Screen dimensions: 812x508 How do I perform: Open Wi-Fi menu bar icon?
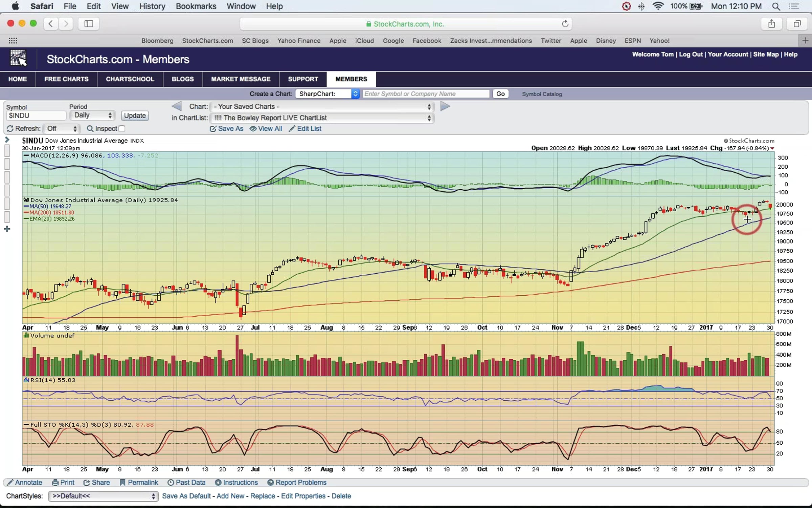(x=658, y=6)
